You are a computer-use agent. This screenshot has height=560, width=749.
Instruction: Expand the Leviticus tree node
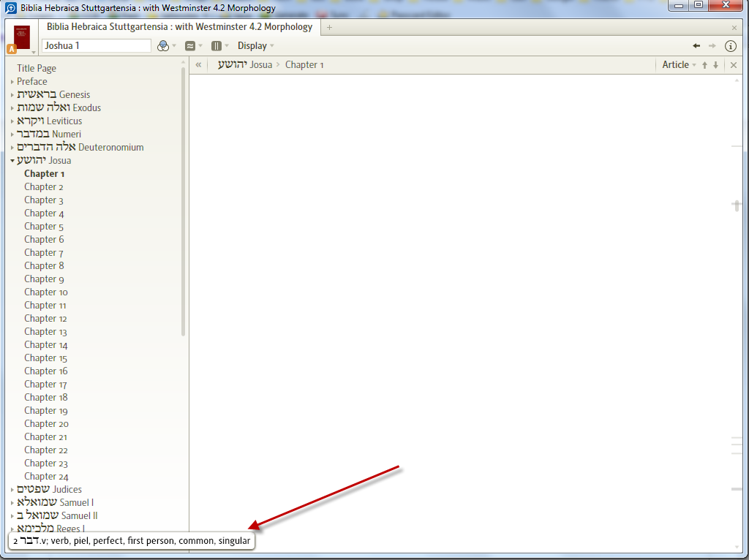[x=12, y=121]
